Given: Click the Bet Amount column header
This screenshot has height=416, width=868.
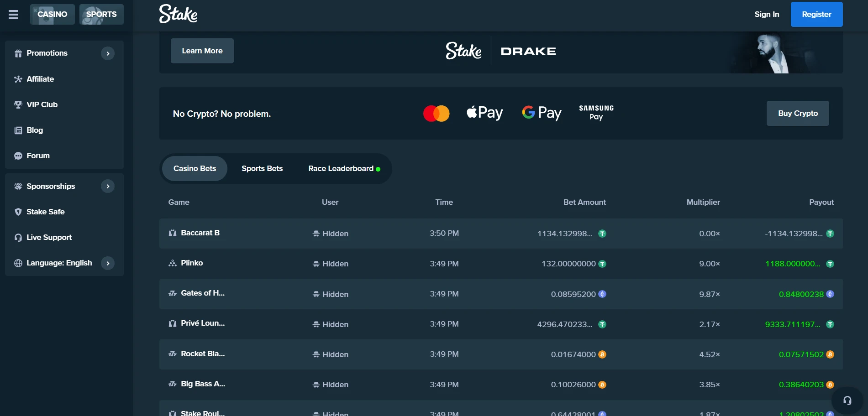Looking at the screenshot, I should (584, 202).
